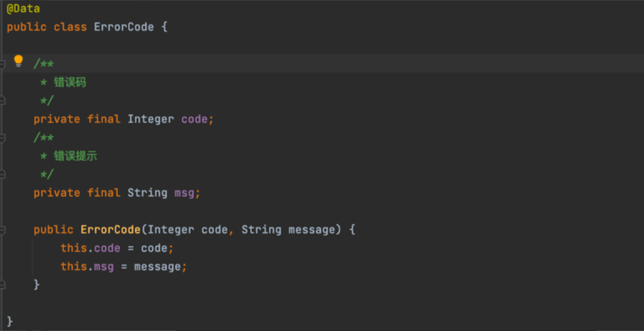Viewport: 644px width, 331px height.
Task: Click this.code in the constructor assignment
Action: click(x=90, y=248)
